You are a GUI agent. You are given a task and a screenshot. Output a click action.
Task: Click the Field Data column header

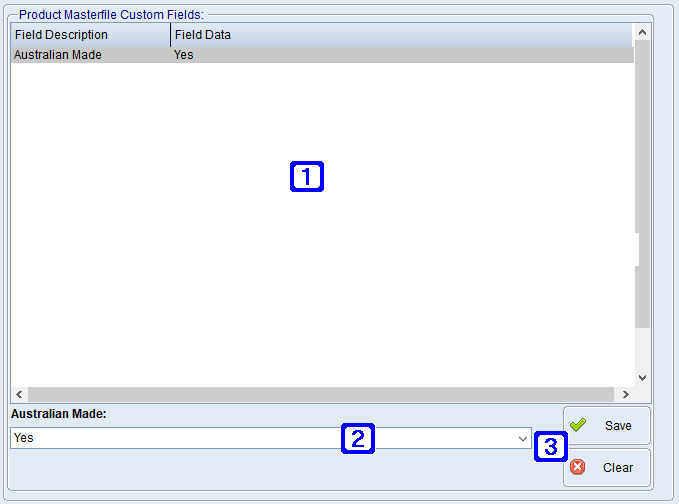pos(400,35)
